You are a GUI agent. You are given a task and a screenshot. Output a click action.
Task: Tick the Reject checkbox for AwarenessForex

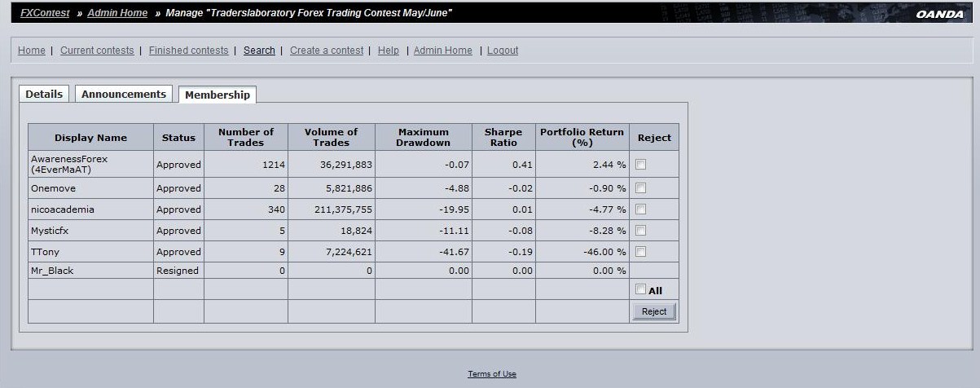pos(641,165)
